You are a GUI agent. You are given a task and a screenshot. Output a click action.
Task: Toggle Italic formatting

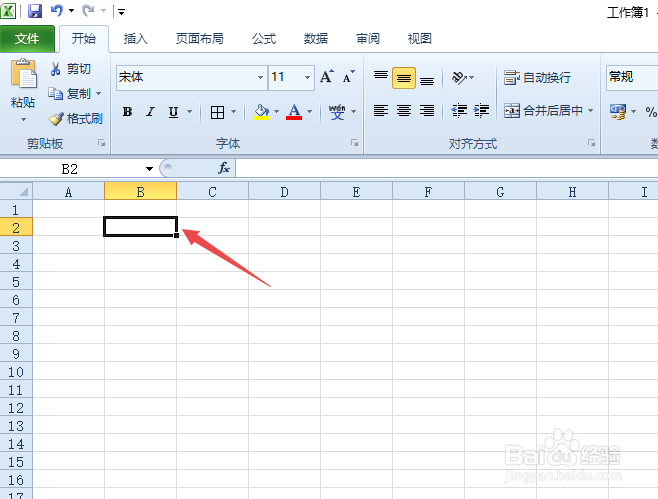[x=150, y=112]
